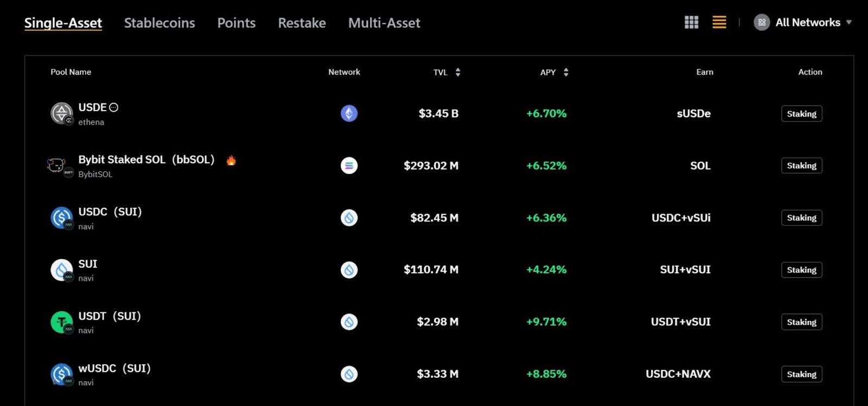
Task: Click the +6.70% APY value
Action: coord(546,113)
